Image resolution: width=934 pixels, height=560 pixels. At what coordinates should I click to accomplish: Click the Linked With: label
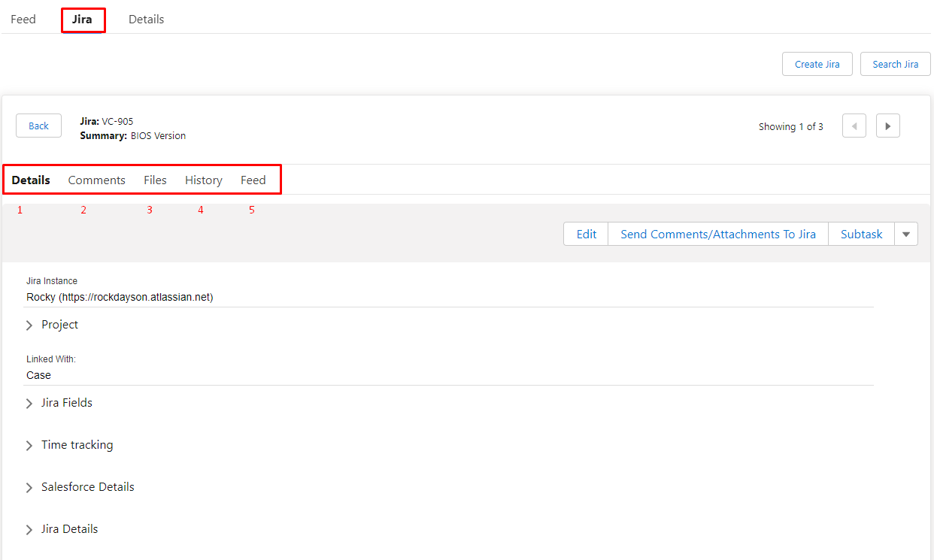tap(51, 359)
